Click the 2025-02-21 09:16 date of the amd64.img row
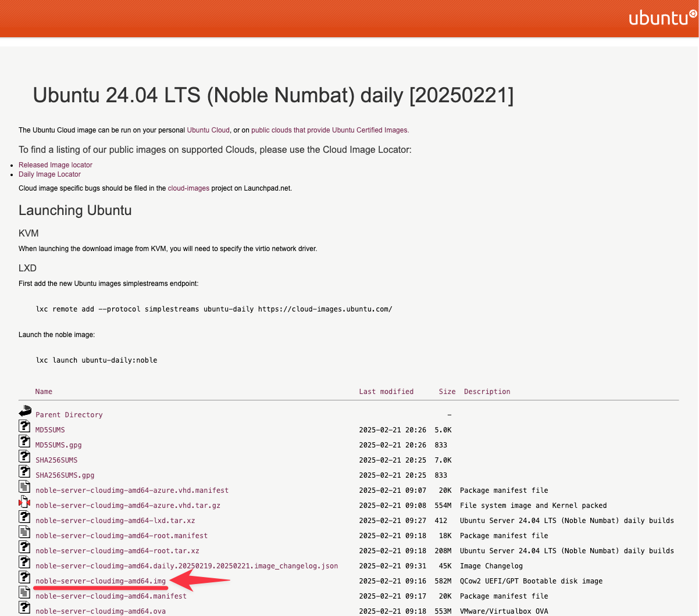This screenshot has height=616, width=699. click(x=393, y=581)
